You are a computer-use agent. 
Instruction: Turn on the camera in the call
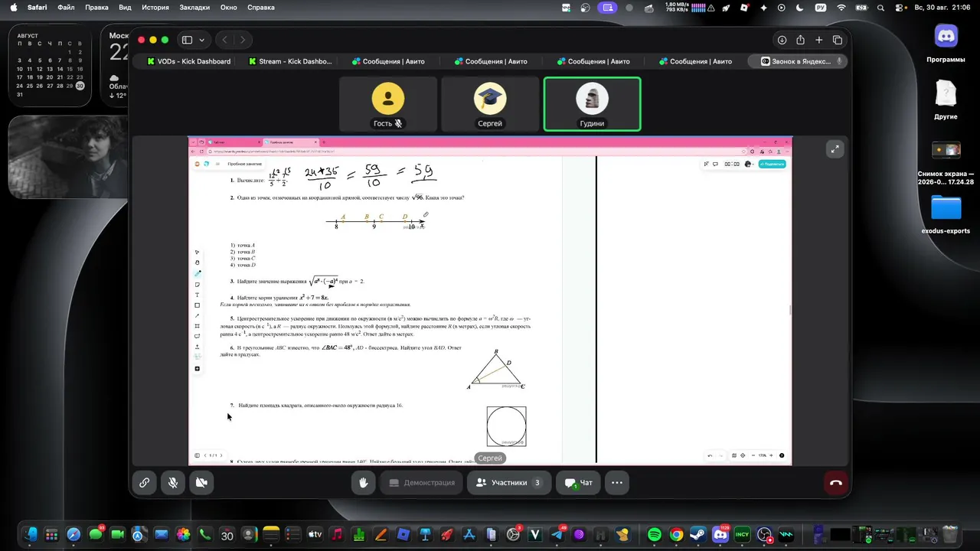tap(201, 483)
